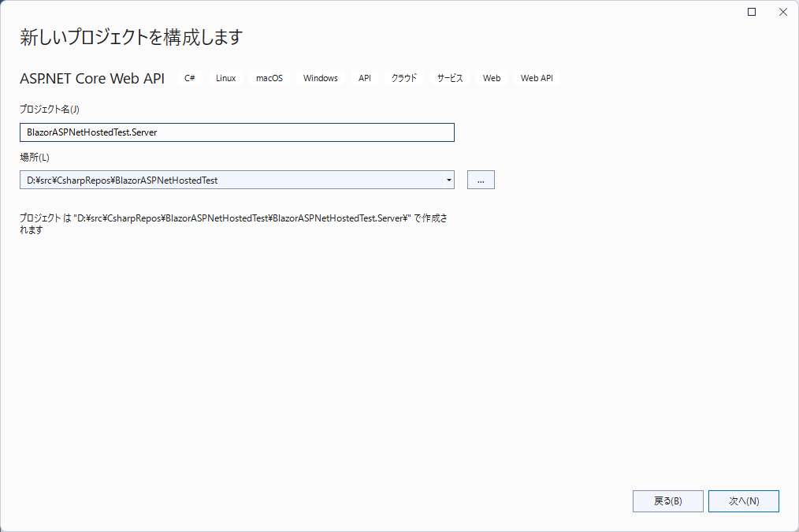This screenshot has height=532, width=799.
Task: Click the サービス tag
Action: (x=450, y=78)
